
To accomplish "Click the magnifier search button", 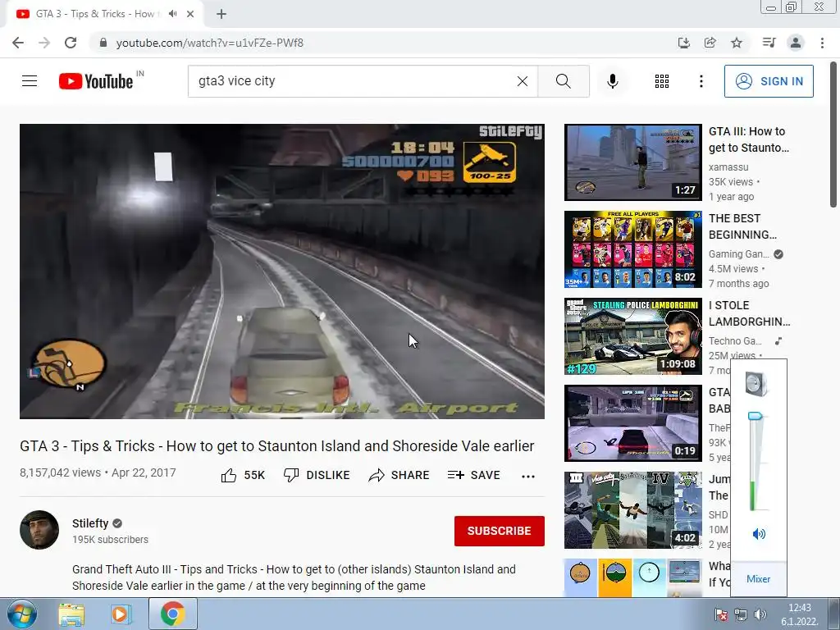I will pos(563,81).
